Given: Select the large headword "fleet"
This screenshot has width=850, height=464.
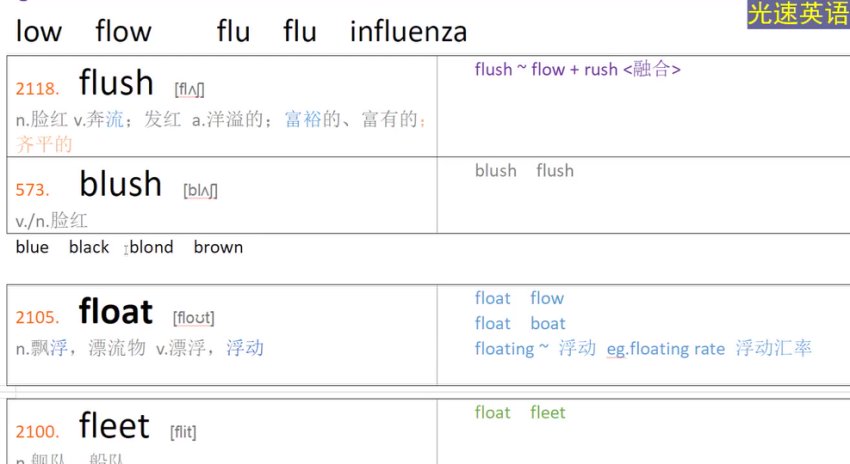Looking at the screenshot, I should (x=114, y=426).
